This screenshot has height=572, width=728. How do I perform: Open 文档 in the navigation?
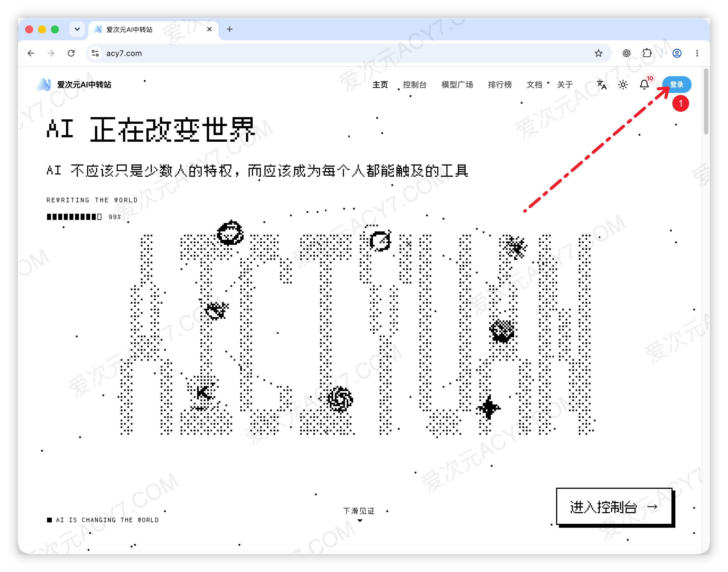pyautogui.click(x=535, y=85)
